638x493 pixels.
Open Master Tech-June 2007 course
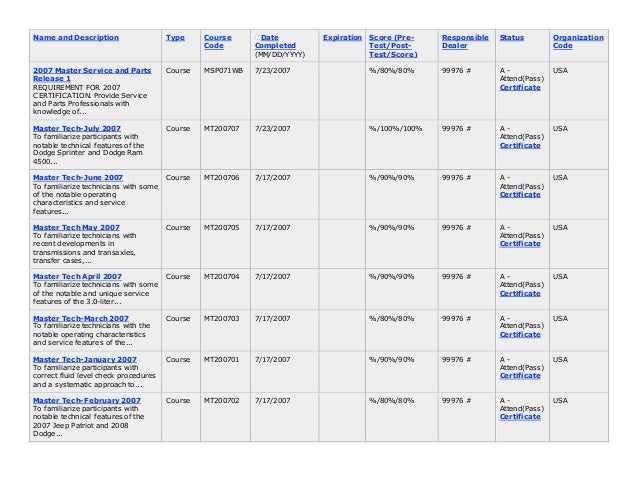coord(78,178)
